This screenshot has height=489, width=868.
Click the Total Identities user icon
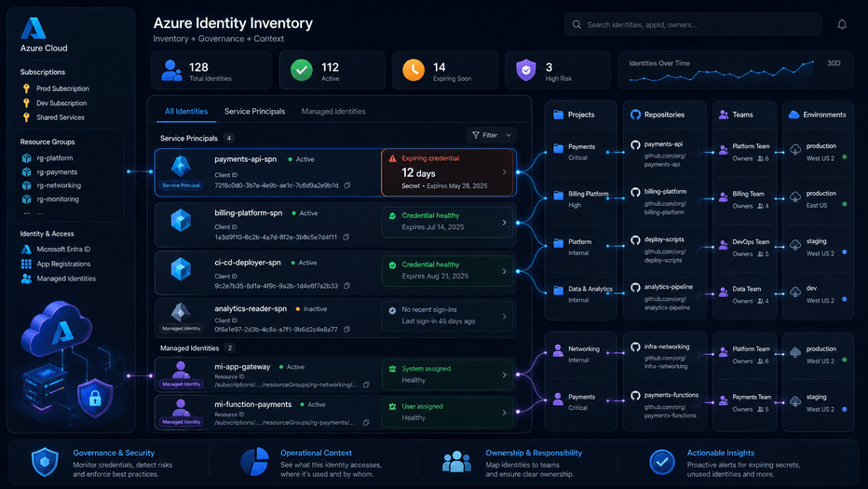[x=171, y=71]
